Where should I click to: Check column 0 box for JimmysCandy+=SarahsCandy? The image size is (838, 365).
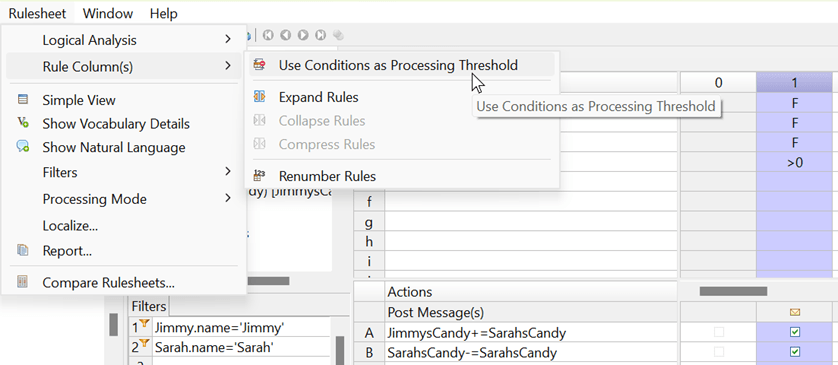(719, 333)
